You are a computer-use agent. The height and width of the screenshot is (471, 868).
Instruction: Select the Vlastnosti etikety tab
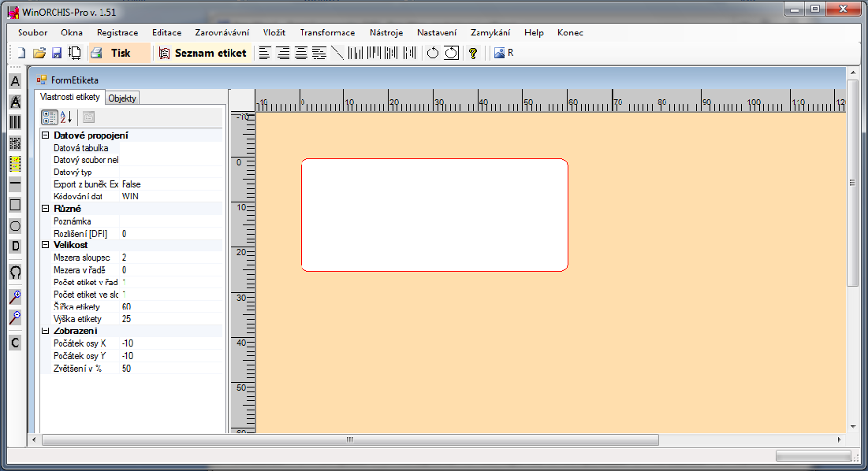[69, 98]
